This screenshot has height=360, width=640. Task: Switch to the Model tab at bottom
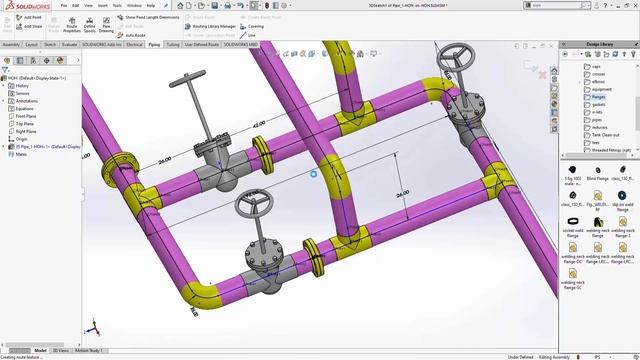(x=40, y=351)
